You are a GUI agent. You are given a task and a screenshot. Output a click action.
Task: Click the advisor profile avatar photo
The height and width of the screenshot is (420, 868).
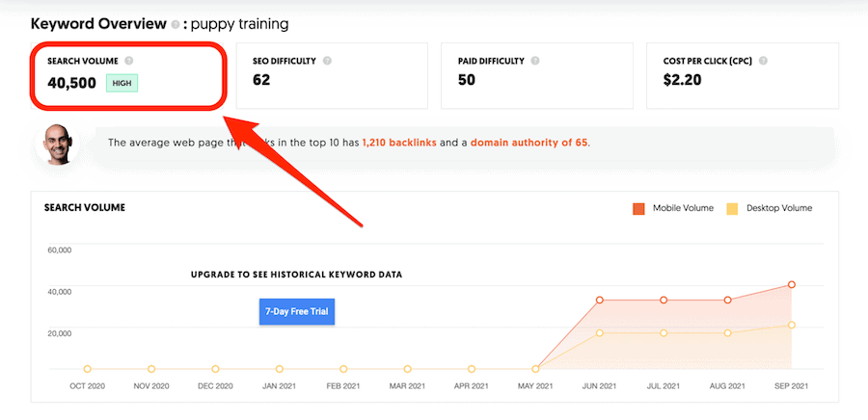tap(57, 144)
